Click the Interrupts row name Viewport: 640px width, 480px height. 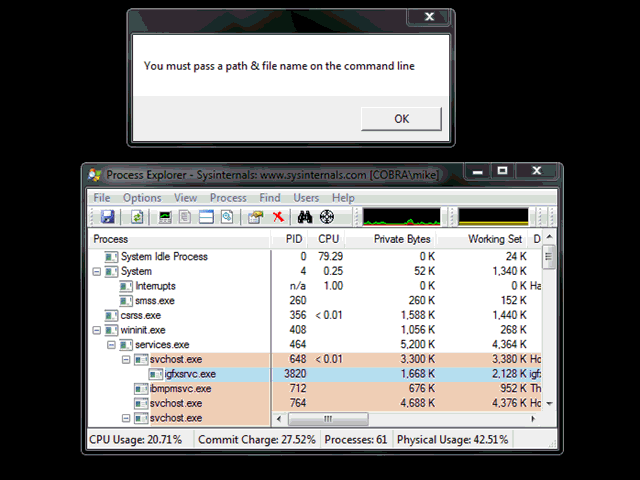pos(155,286)
